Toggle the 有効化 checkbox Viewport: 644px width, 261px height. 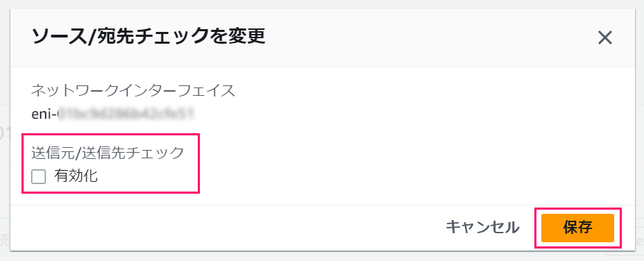point(39,177)
